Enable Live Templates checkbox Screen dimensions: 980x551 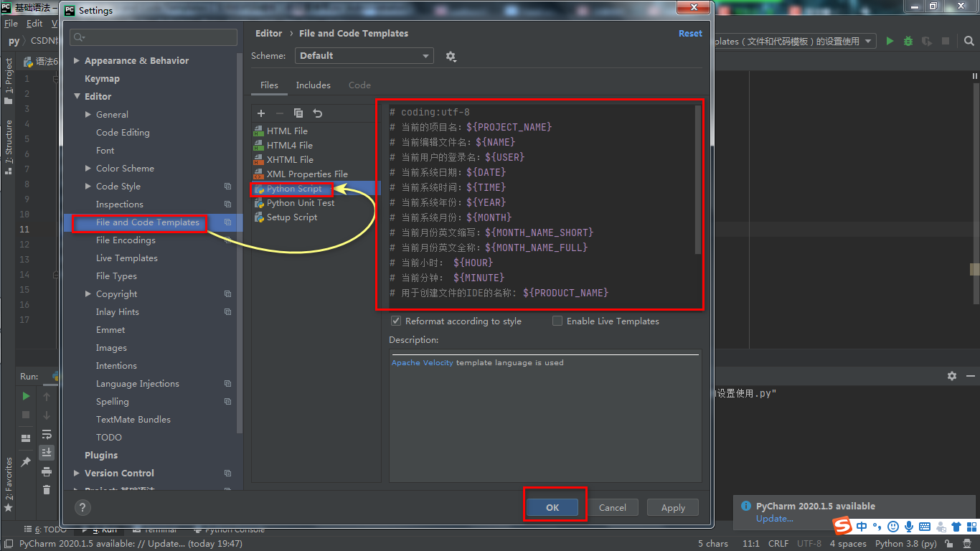(557, 321)
